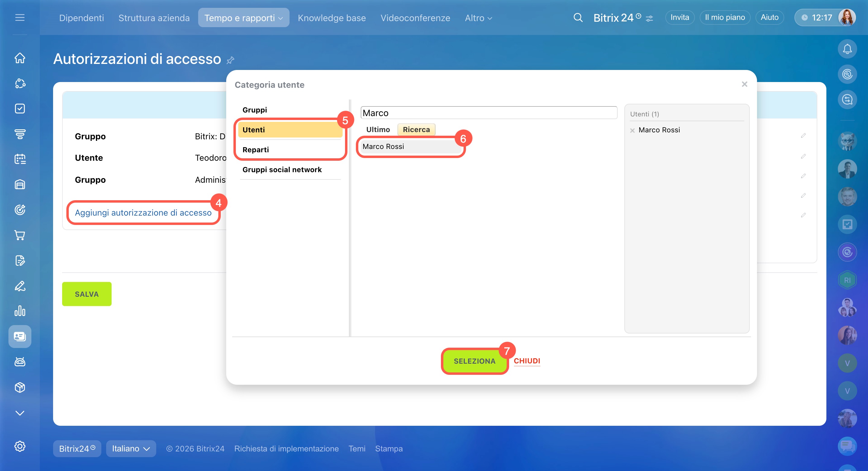Click Aggiungi autorizzazione di accesso link

pyautogui.click(x=143, y=213)
